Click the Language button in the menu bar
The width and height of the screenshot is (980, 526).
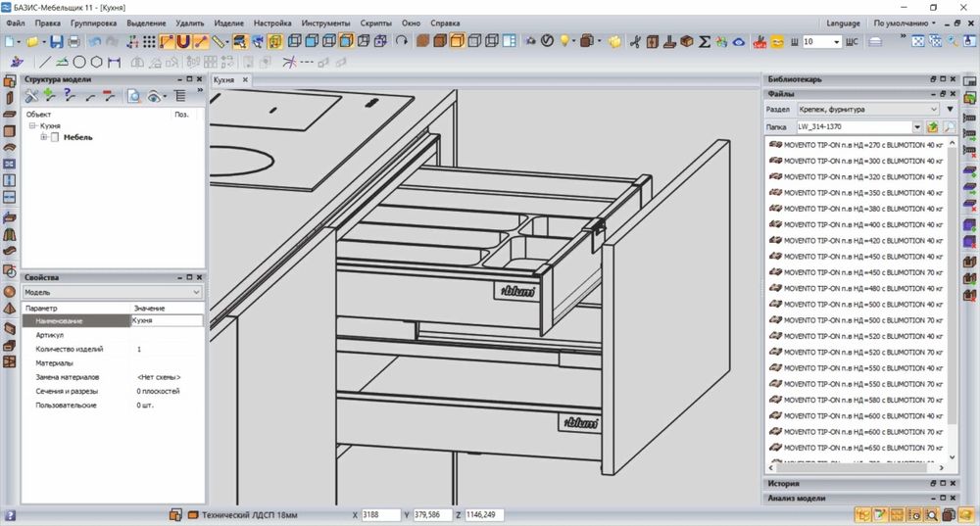(843, 23)
